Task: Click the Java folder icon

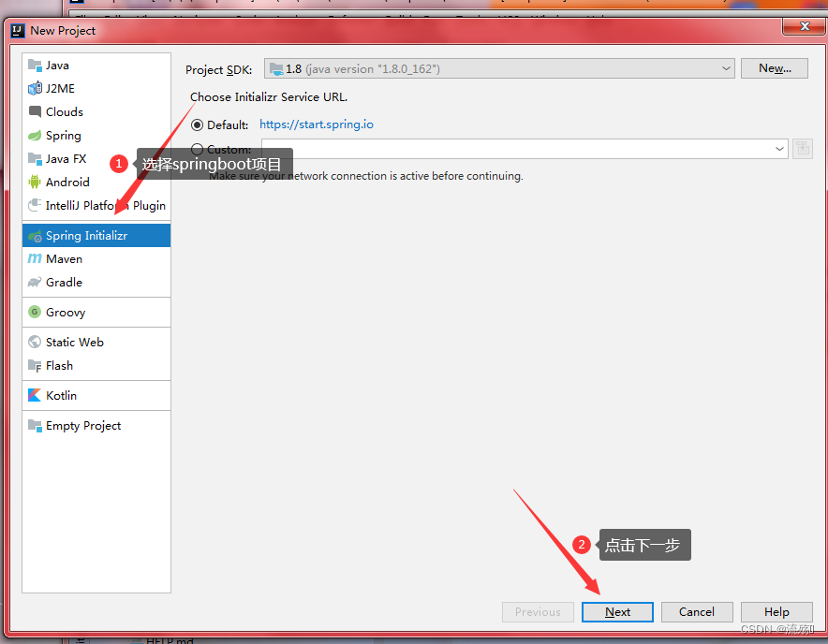Action: coord(35,66)
